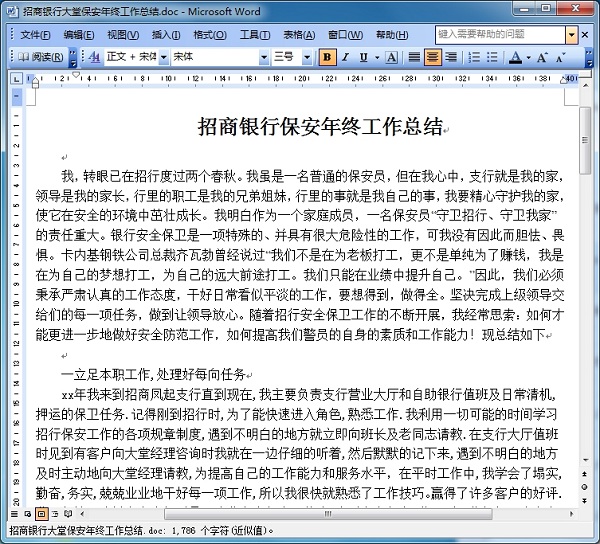Switch to Print Layout view
Viewport: 600px width, 544px height.
[41, 514]
